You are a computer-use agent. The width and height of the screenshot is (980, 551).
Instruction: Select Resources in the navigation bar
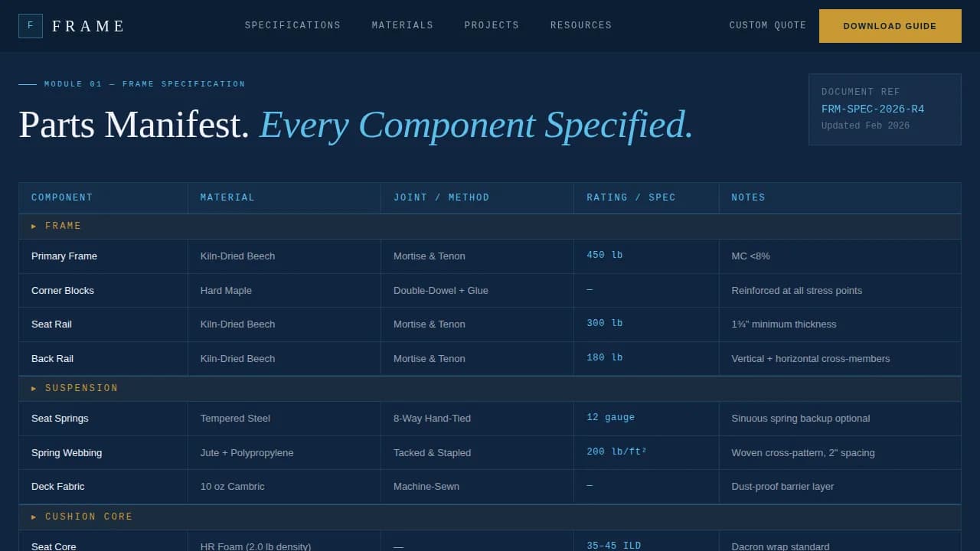(x=580, y=25)
